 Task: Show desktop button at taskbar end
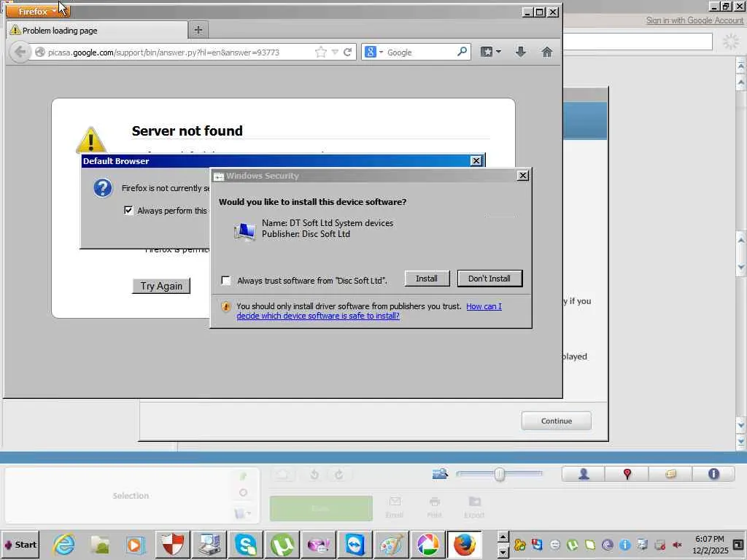tap(738, 545)
